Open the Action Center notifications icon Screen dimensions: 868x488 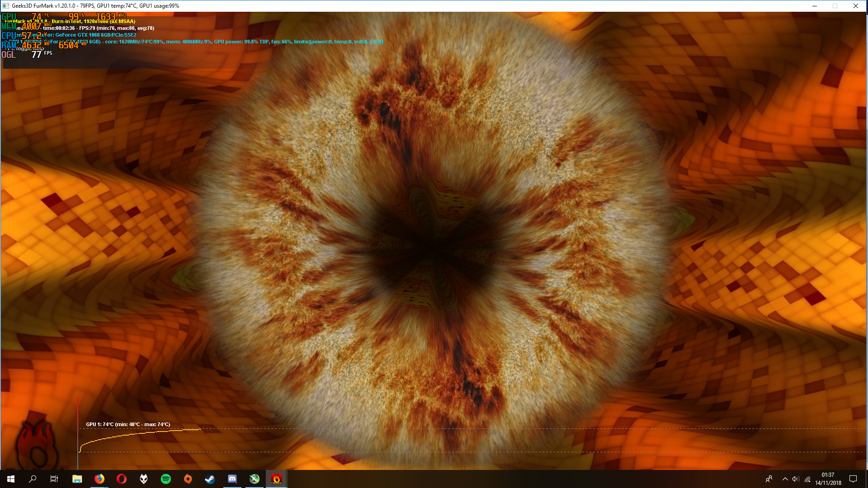click(x=853, y=479)
